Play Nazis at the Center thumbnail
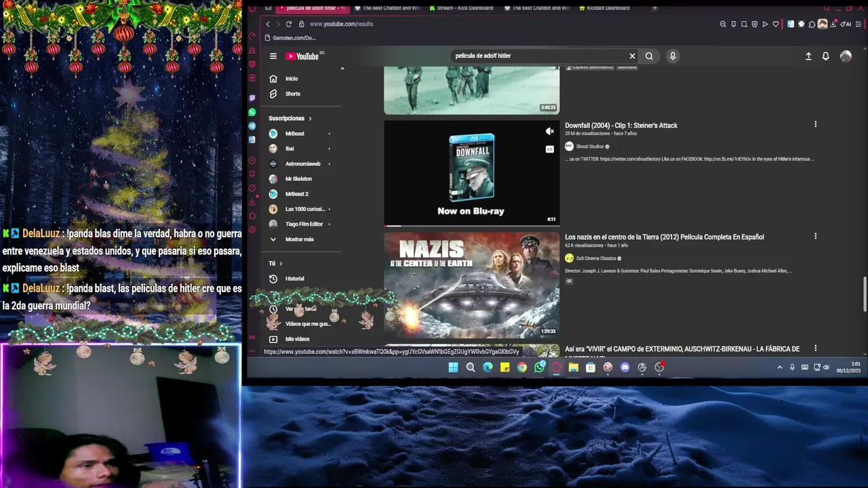 pyautogui.click(x=471, y=285)
